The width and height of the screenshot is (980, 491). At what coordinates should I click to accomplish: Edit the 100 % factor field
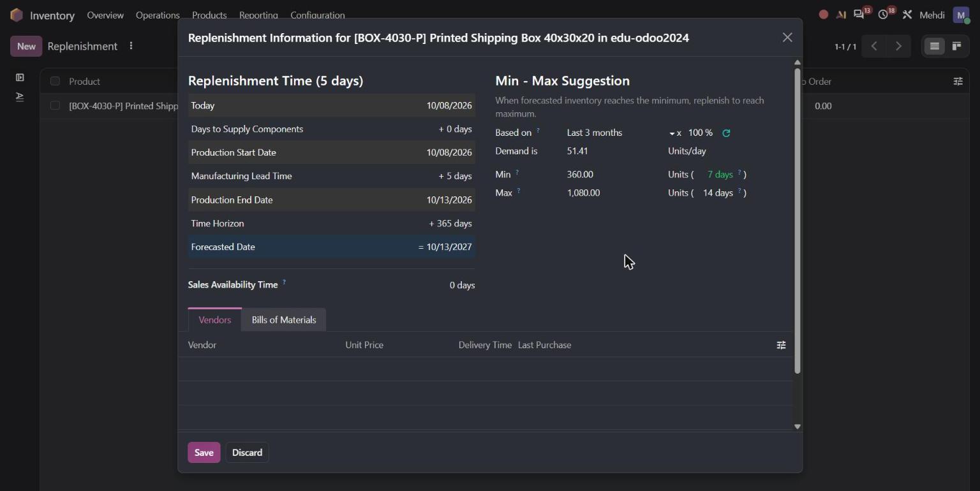point(701,133)
